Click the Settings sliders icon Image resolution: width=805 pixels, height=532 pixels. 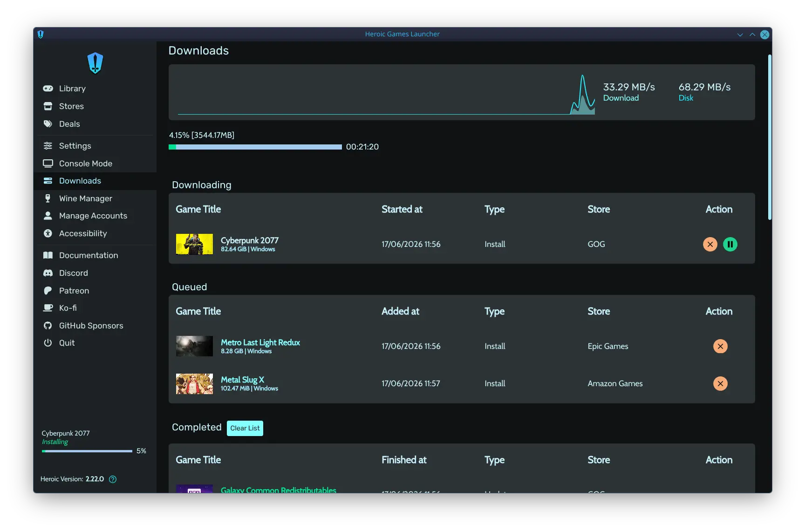click(x=48, y=146)
